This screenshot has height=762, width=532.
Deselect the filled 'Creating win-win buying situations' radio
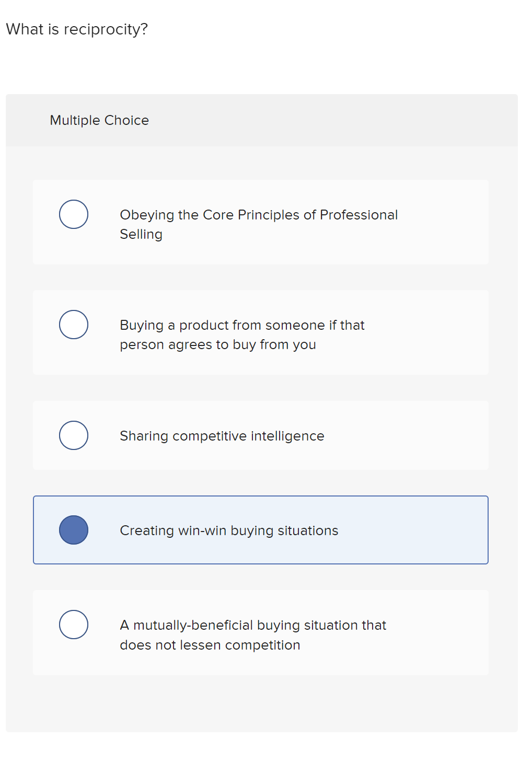pyautogui.click(x=74, y=530)
